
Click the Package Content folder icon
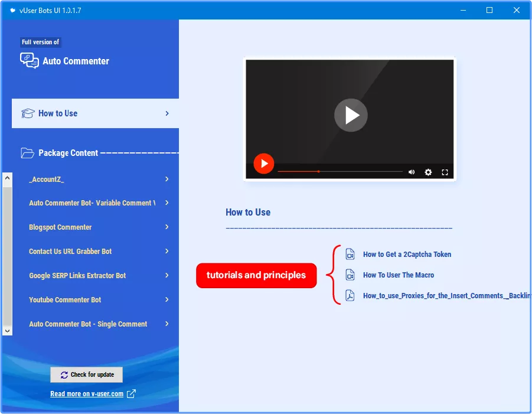[x=27, y=153]
